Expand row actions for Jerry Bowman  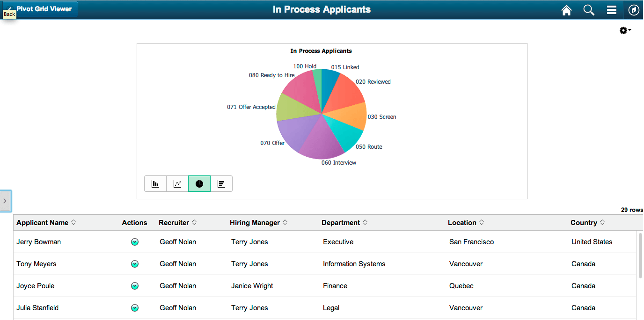[x=135, y=242]
